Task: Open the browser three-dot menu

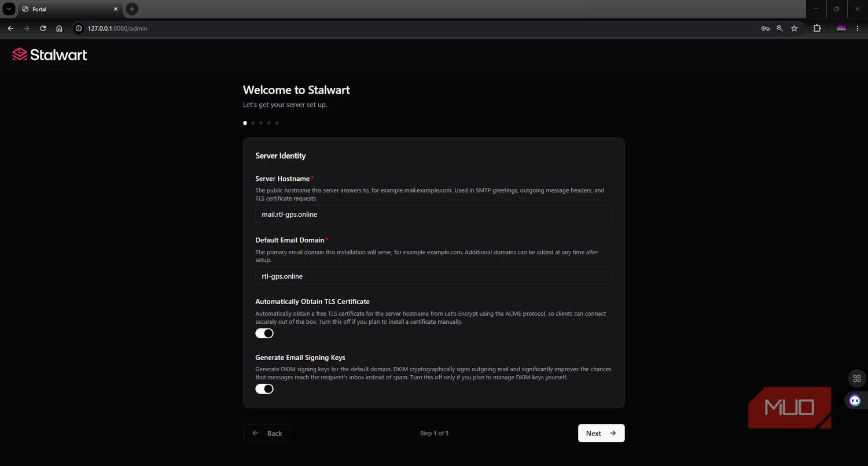Action: click(858, 28)
